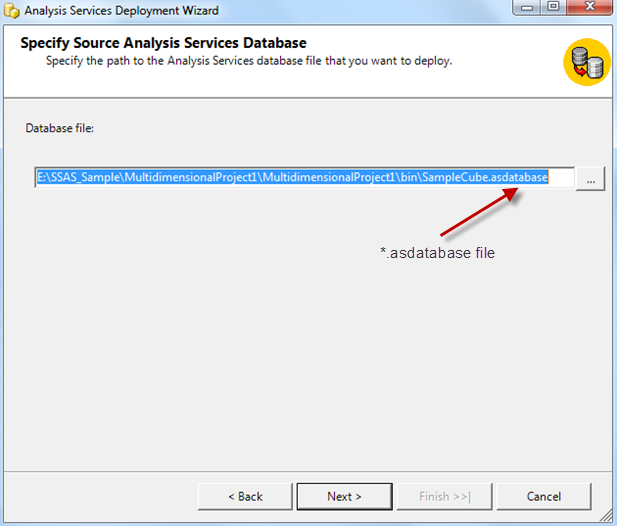Cancel the deployment wizard
Viewport: 617px width, 526px height.
pos(544,496)
